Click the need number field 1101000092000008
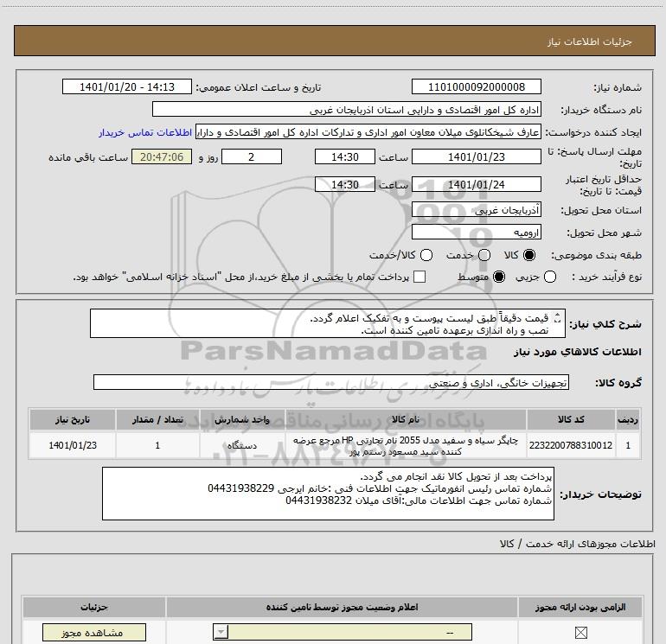Viewport: 666px width, 644px height. [x=476, y=87]
